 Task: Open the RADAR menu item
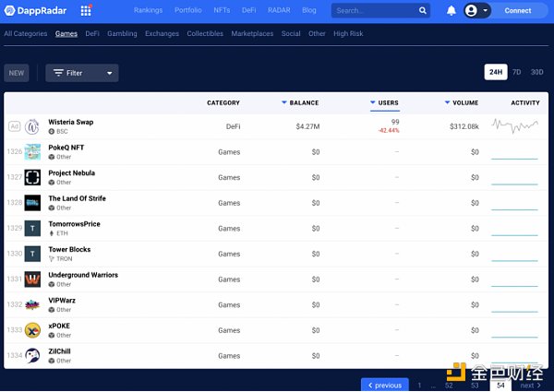pos(279,10)
